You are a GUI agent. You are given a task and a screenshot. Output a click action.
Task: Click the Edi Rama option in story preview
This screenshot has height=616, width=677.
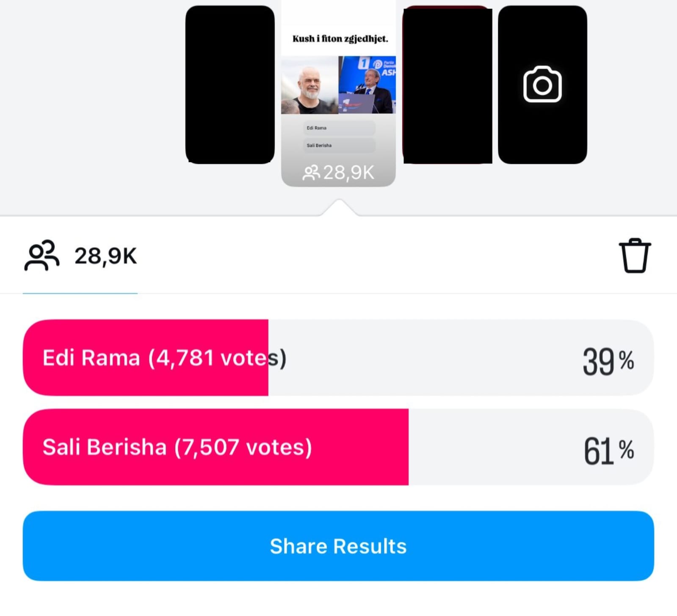click(339, 128)
